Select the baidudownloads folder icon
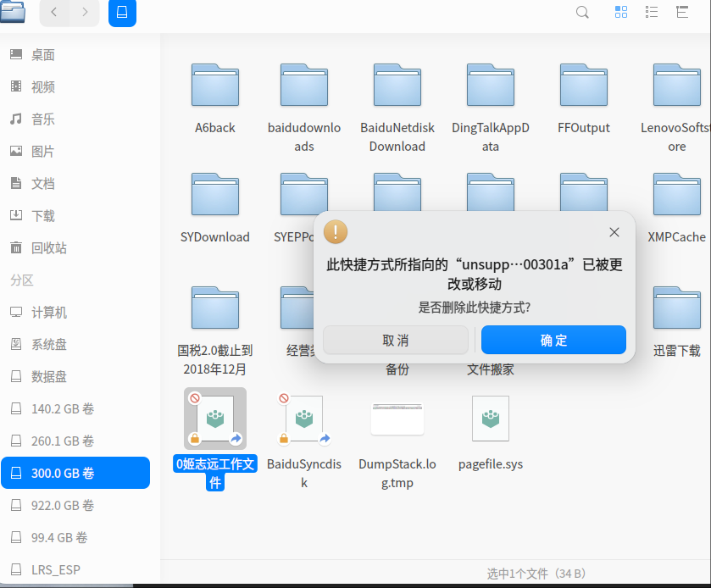Image resolution: width=711 pixels, height=588 pixels. (304, 86)
